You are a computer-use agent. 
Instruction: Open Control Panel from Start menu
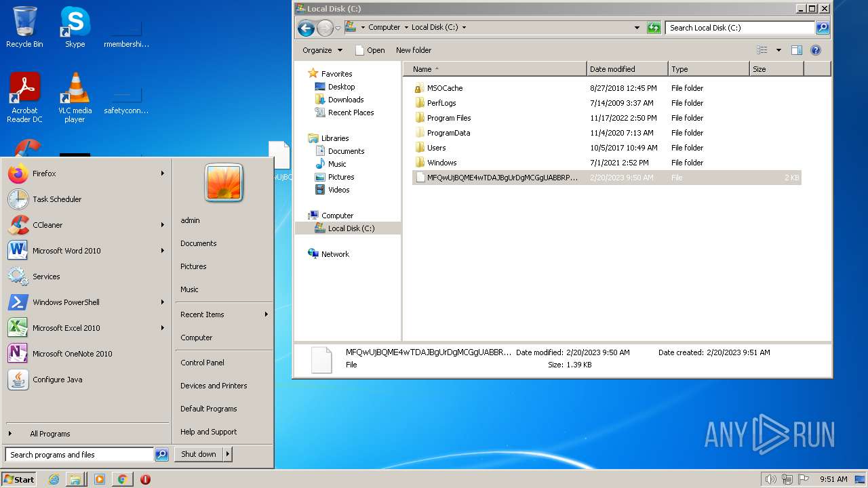(x=202, y=363)
